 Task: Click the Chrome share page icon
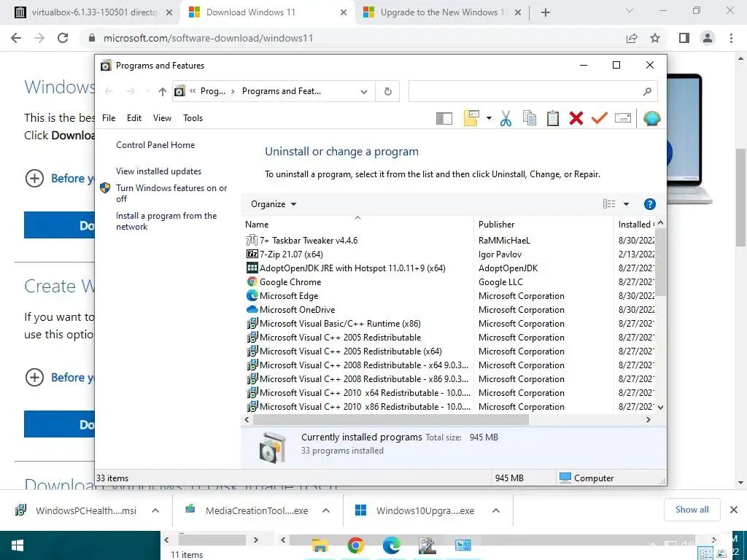632,38
